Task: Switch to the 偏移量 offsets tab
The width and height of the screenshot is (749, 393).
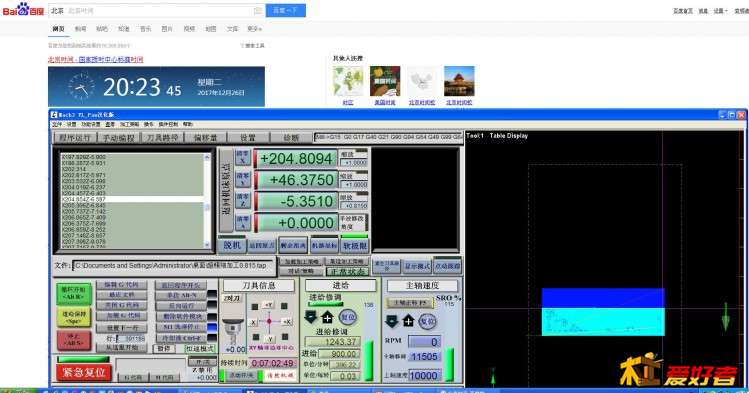Action: 205,138
